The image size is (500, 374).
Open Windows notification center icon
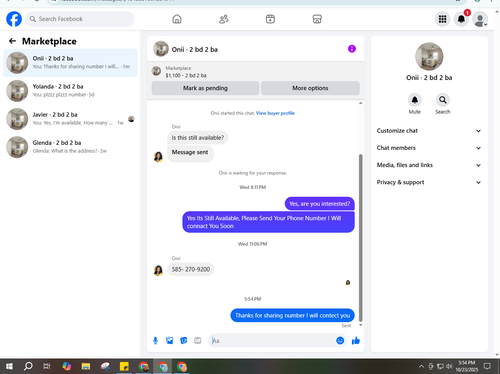click(487, 366)
